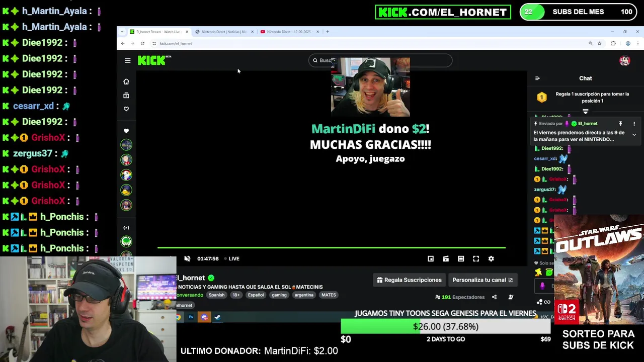This screenshot has height=362, width=644.
Task: Open the Kick hamburger sidebar menu
Action: click(x=127, y=60)
